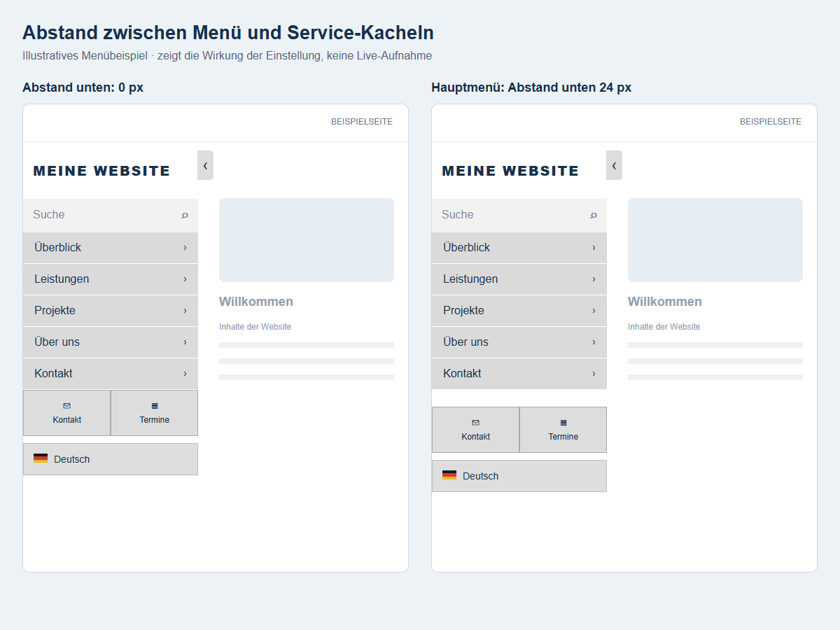
Task: Click Kontakt service tile label, left example
Action: pos(67,420)
